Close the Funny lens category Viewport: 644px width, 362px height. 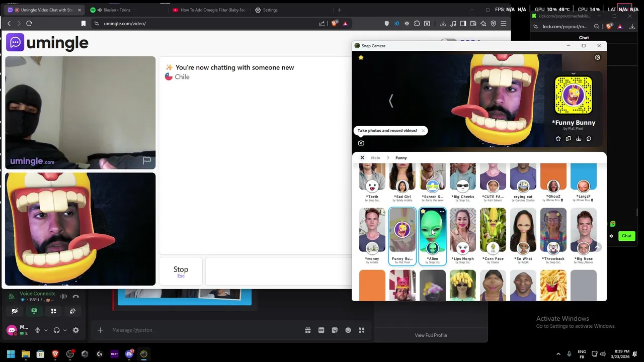[362, 158]
